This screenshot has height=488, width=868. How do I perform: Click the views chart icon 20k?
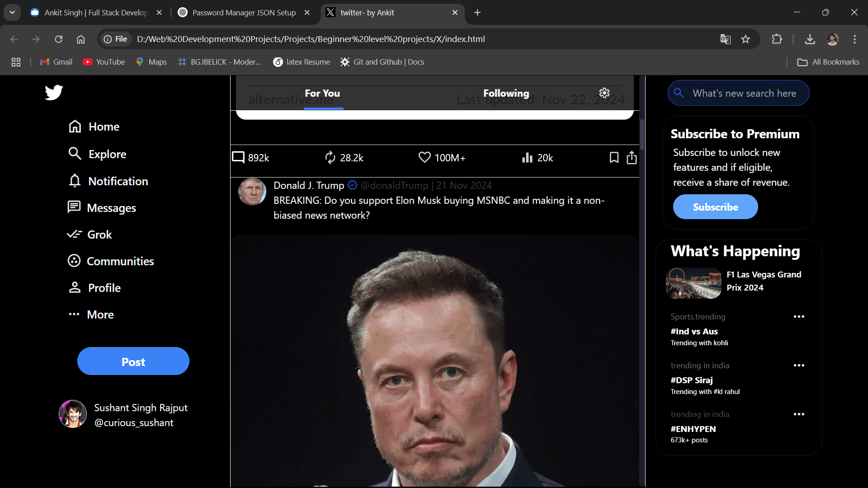click(x=527, y=157)
